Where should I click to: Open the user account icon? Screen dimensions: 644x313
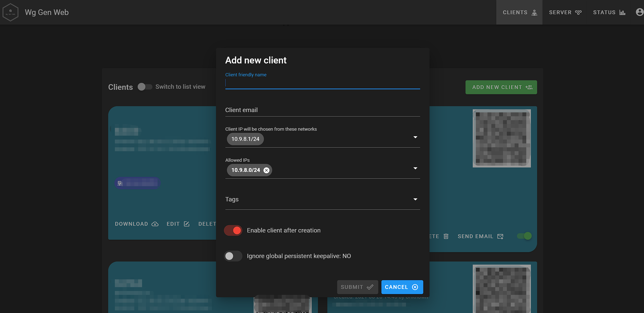[639, 12]
